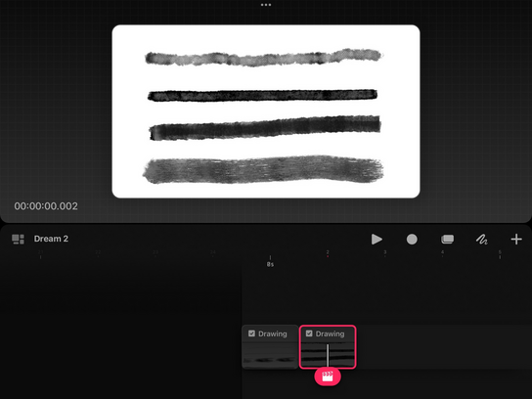532x399 pixels.
Task: Uncheck the pink-outlined Drawing track checkbox
Action: pos(309,333)
